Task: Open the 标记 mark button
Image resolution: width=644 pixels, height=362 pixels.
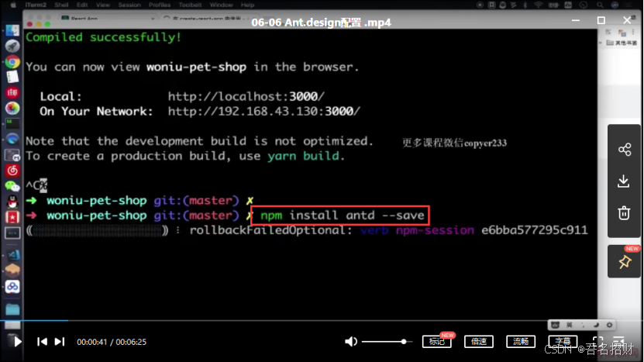Action: pyautogui.click(x=436, y=341)
